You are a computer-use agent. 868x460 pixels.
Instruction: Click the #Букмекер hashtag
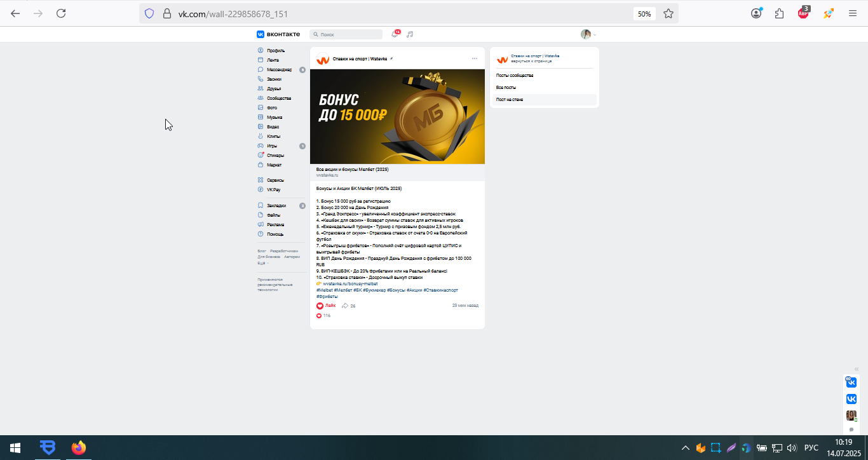click(x=374, y=290)
